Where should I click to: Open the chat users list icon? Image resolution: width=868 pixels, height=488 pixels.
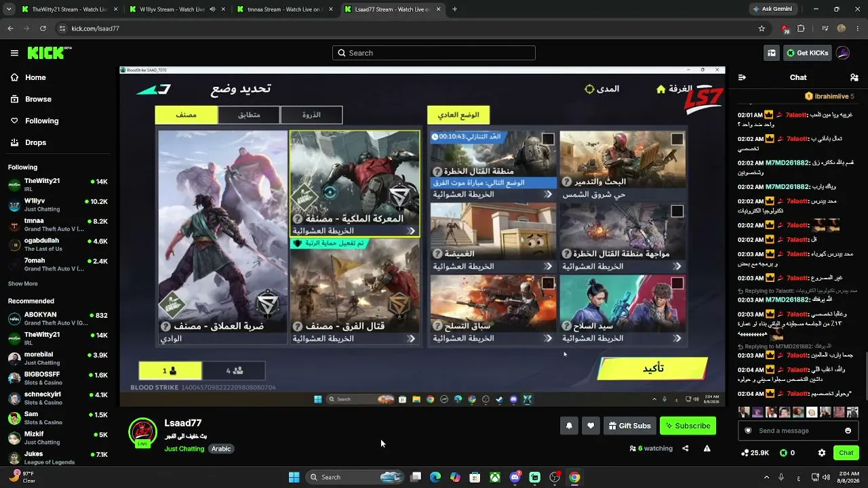tap(854, 77)
